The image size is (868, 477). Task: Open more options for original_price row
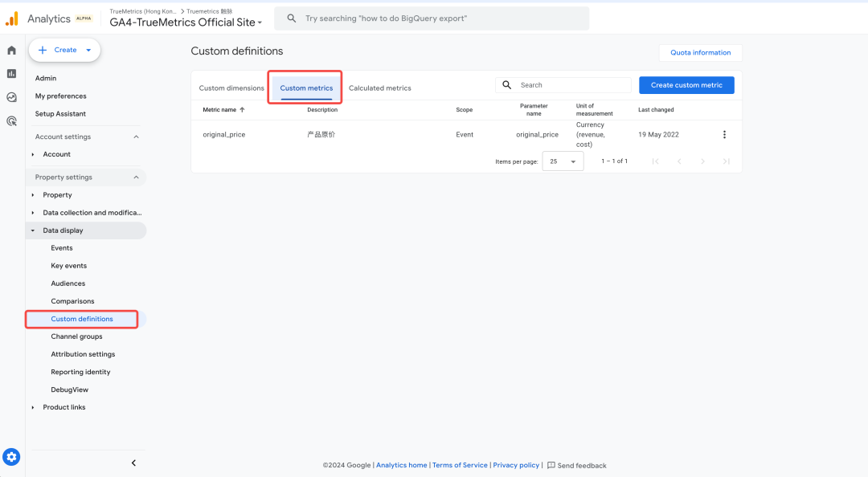[724, 134]
